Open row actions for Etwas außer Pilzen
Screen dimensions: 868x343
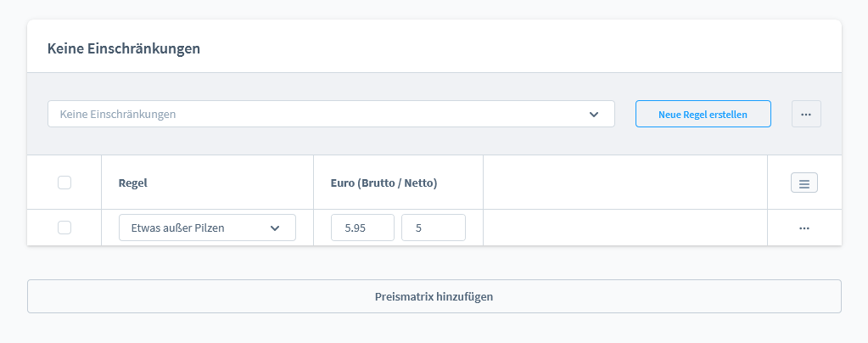click(x=804, y=228)
